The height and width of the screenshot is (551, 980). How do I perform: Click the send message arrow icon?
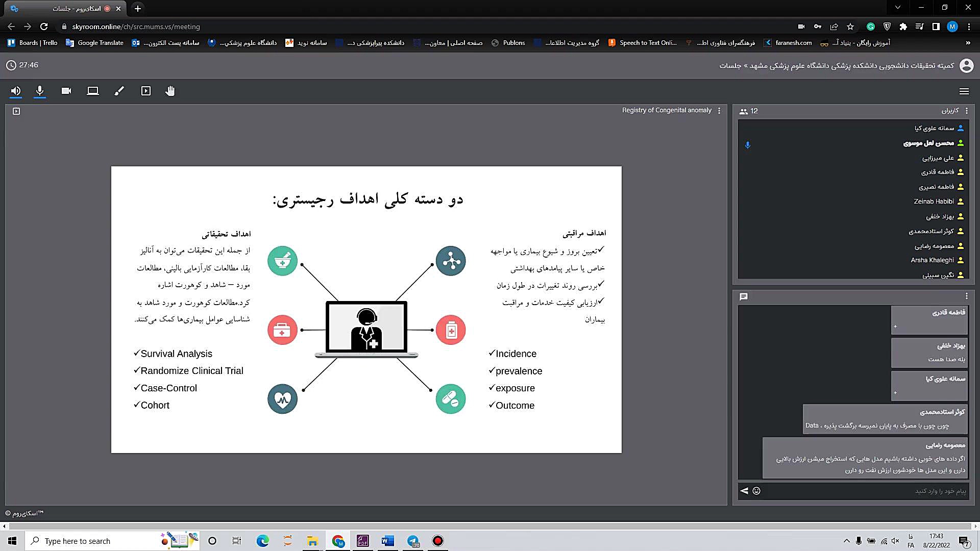point(744,491)
